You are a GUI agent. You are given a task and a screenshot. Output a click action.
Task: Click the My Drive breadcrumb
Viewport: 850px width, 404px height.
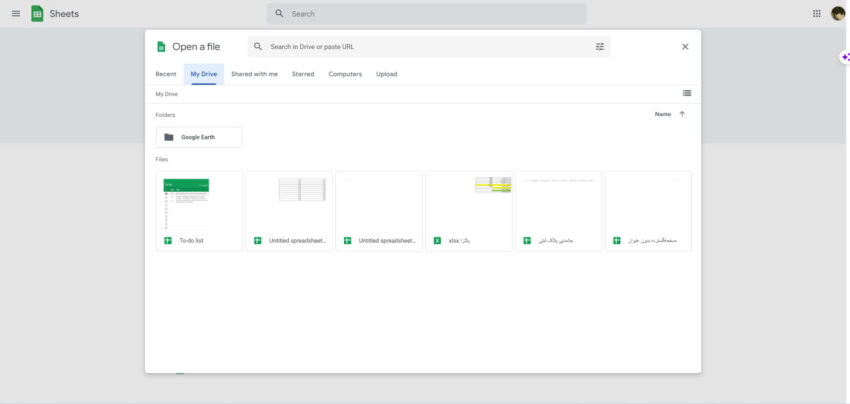[x=166, y=94]
